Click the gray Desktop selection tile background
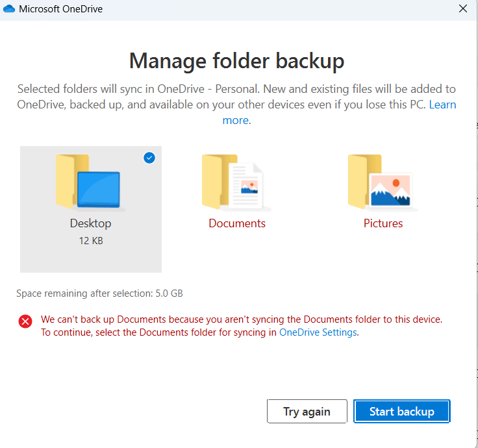 [x=91, y=259]
